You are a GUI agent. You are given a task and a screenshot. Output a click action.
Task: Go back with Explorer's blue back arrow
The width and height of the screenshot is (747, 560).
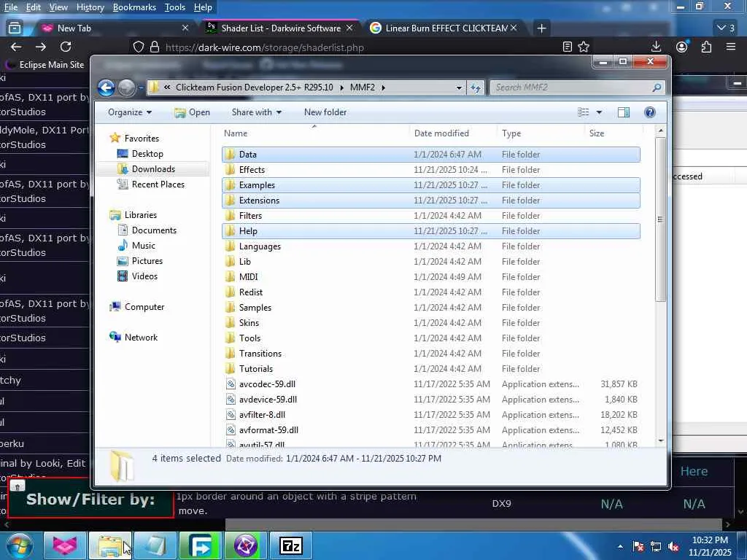(107, 87)
